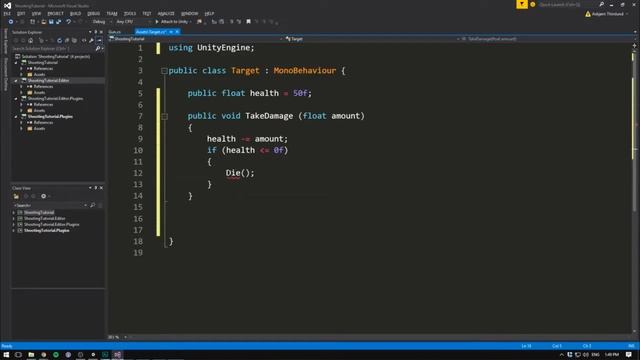Toggle Preview Selected Items in Solution Explorer

pos(99,40)
